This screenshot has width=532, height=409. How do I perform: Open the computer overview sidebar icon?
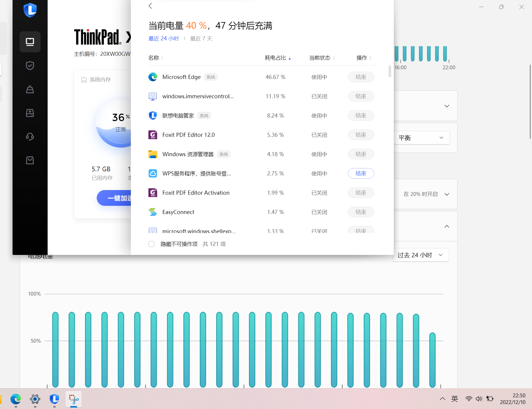point(30,42)
